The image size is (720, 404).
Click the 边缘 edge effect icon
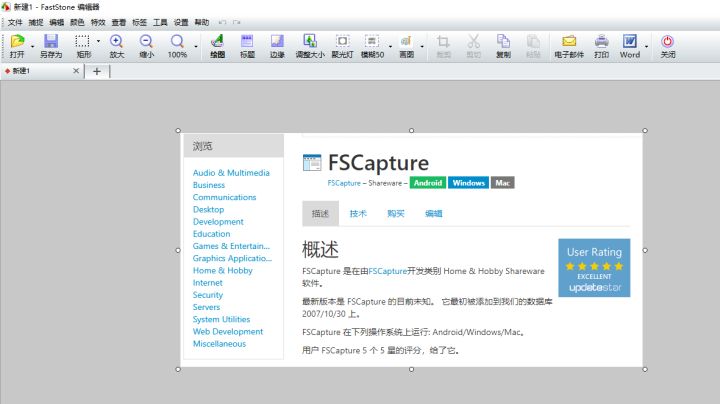277,41
